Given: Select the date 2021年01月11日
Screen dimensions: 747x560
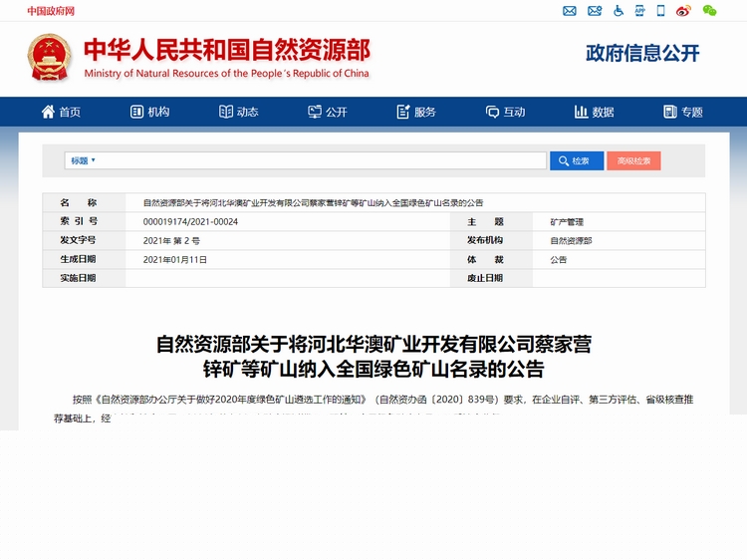Looking at the screenshot, I should (x=175, y=260).
